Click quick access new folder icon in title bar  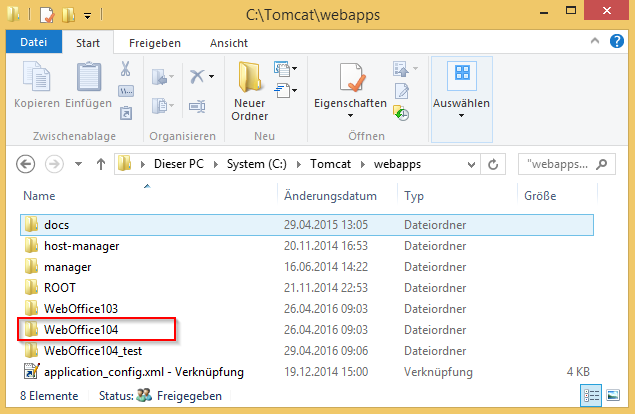tap(68, 15)
